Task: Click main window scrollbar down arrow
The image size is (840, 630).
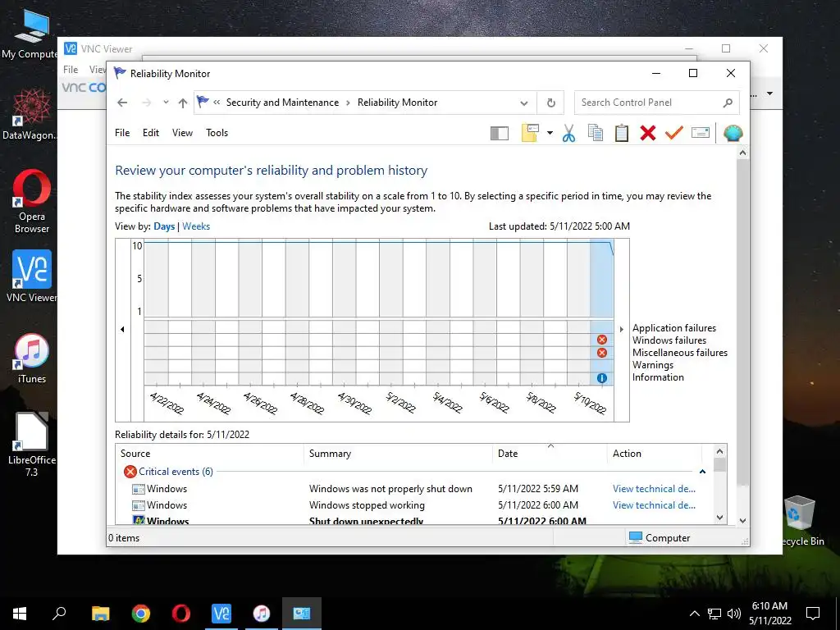Action: pyautogui.click(x=742, y=520)
